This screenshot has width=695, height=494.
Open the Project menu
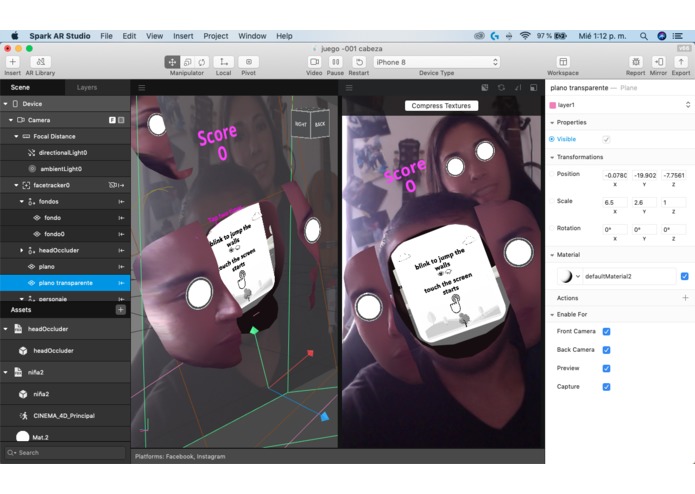216,36
